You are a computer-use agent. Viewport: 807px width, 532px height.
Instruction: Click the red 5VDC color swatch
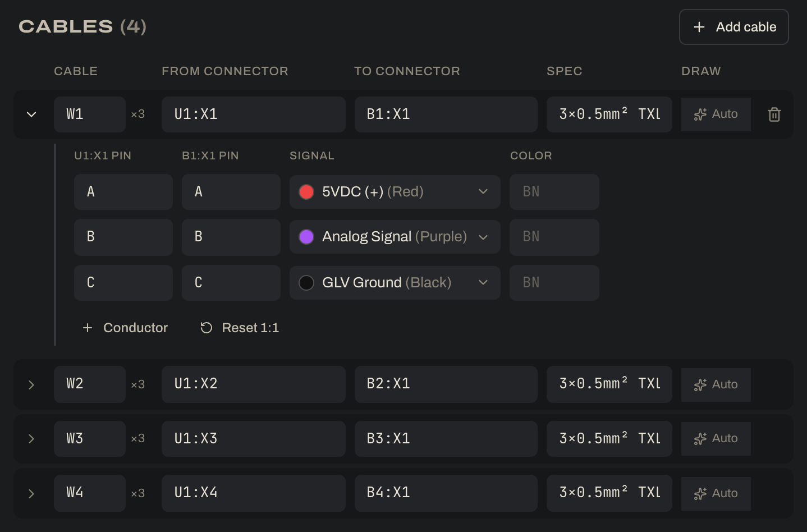(306, 192)
